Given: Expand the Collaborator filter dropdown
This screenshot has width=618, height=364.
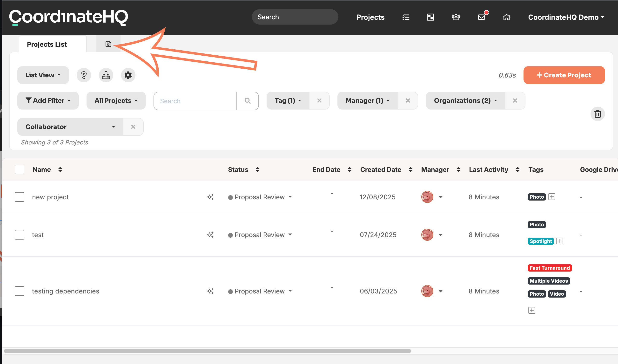Looking at the screenshot, I should 70,127.
